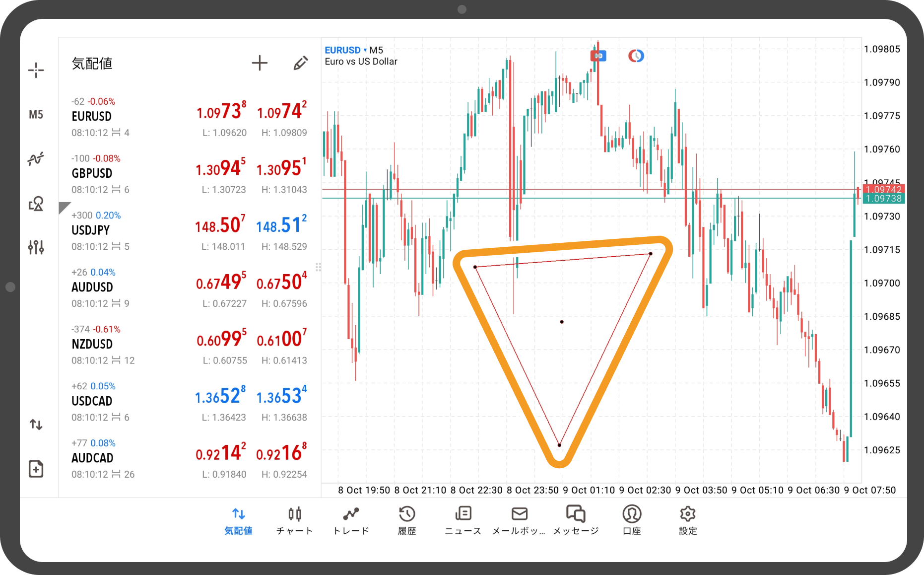Viewport: 924px width, 575px height.
Task: Tap the NZDUSD change -374 -0.61%
Action: pyautogui.click(x=96, y=329)
